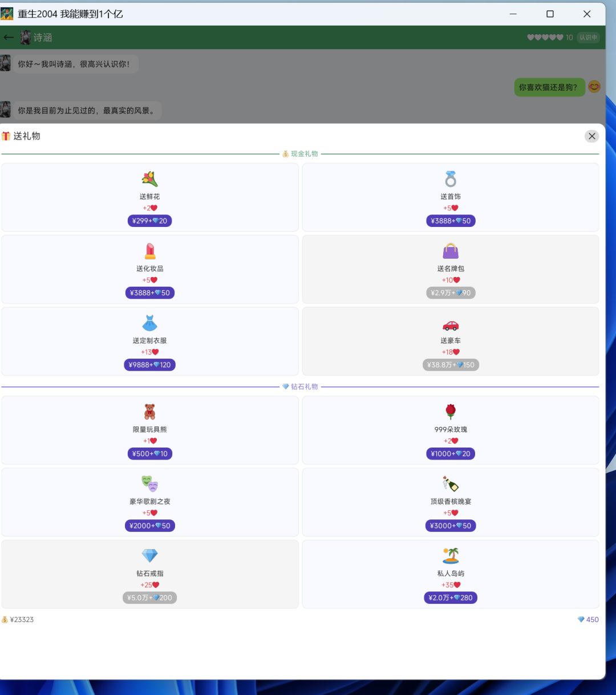
Task: Click the 限量玩具熊 label
Action: pyautogui.click(x=149, y=429)
